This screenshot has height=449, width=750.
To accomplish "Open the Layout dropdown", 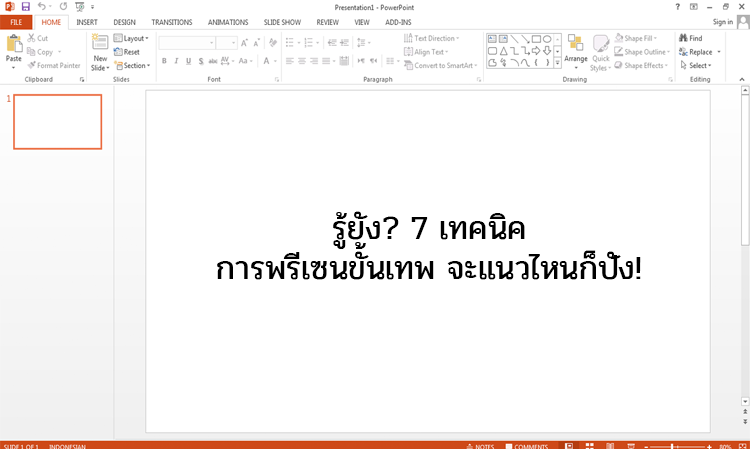I will pyautogui.click(x=131, y=38).
